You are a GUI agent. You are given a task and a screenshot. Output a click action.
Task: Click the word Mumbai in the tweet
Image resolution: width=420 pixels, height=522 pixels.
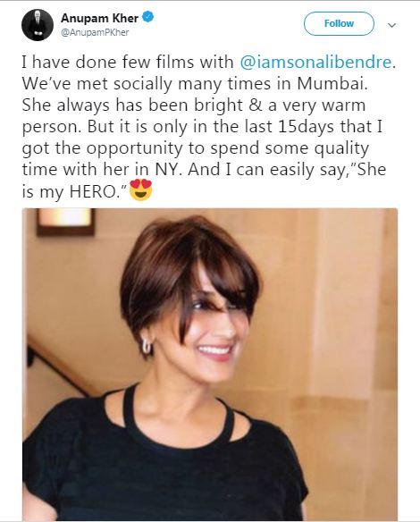tap(332, 83)
